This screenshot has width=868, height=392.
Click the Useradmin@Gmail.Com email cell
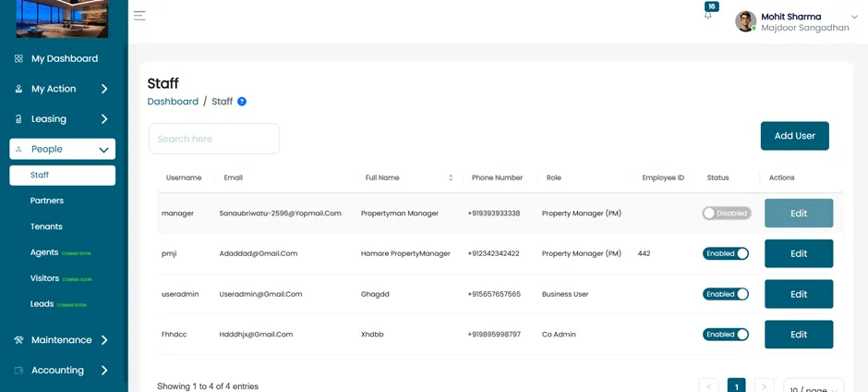point(260,294)
